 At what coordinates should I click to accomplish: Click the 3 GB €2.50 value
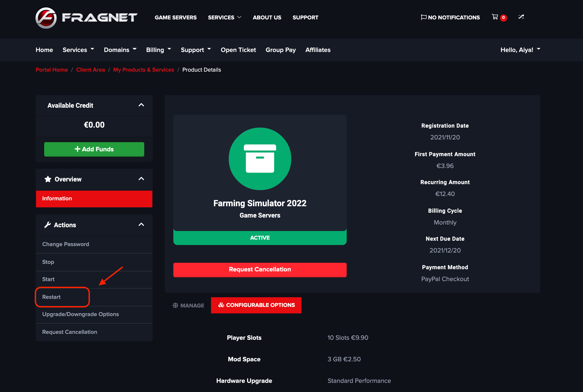[344, 359]
